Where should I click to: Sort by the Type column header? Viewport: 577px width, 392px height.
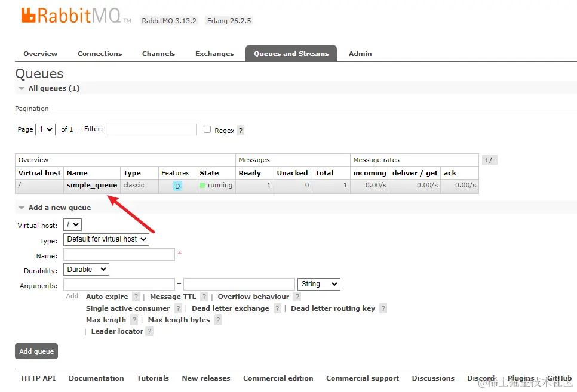(x=132, y=173)
